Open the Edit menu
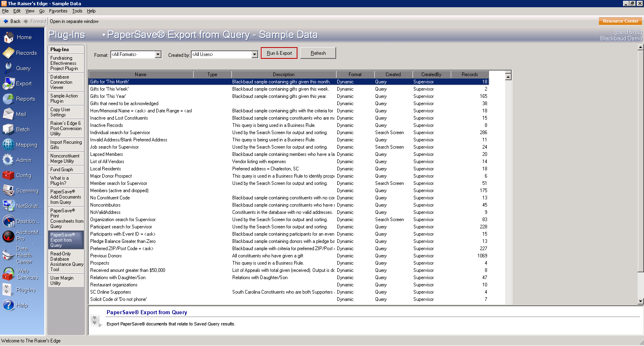 tap(17, 11)
